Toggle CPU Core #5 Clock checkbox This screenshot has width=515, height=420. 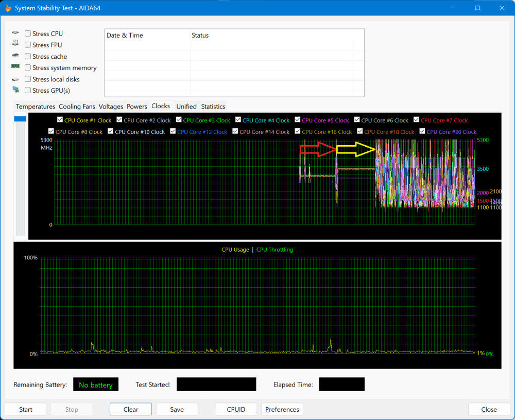point(298,119)
